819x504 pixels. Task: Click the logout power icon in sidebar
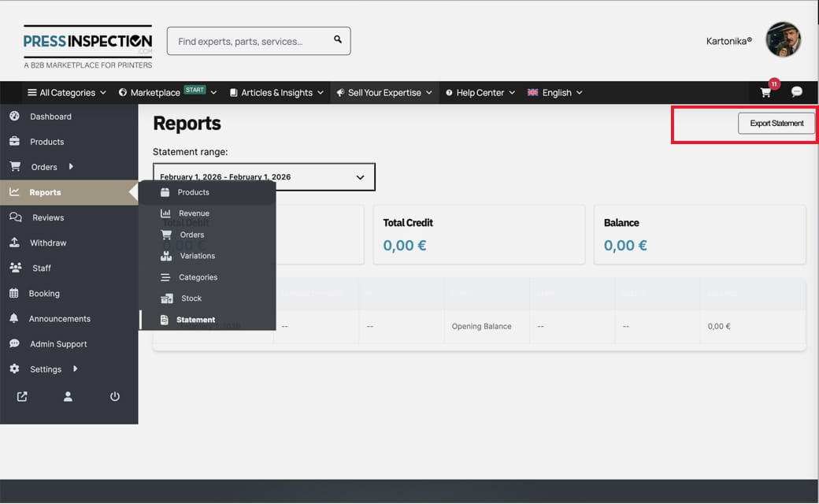click(x=115, y=397)
